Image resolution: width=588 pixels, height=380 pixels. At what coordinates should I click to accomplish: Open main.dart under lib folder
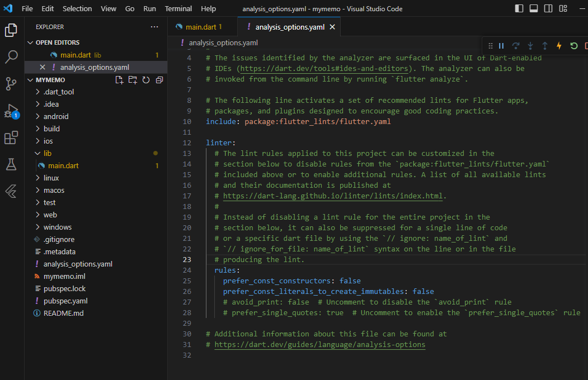(x=96, y=165)
